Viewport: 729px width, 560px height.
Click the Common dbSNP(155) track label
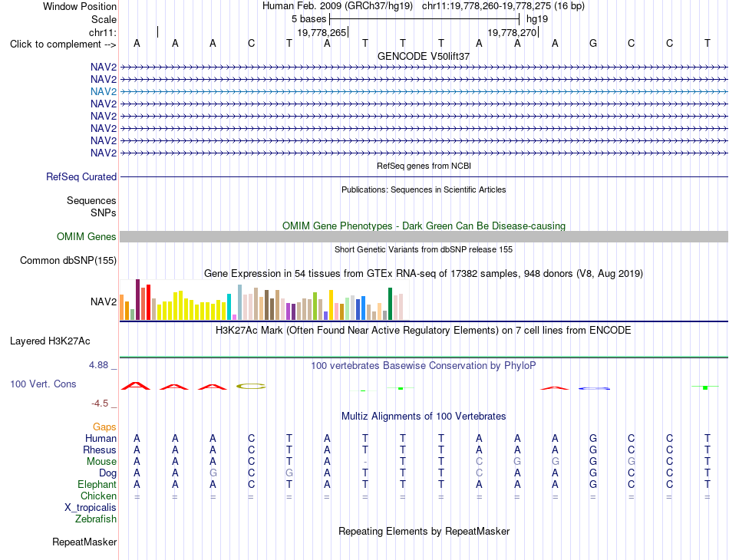coord(68,260)
